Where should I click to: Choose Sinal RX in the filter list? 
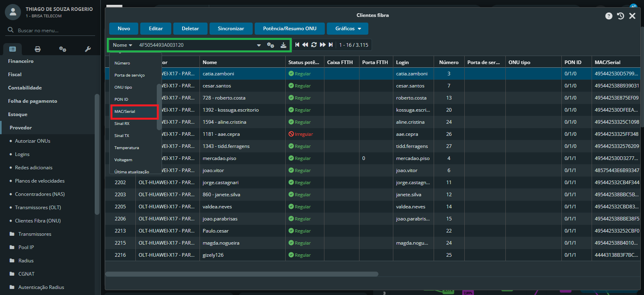[x=122, y=124]
